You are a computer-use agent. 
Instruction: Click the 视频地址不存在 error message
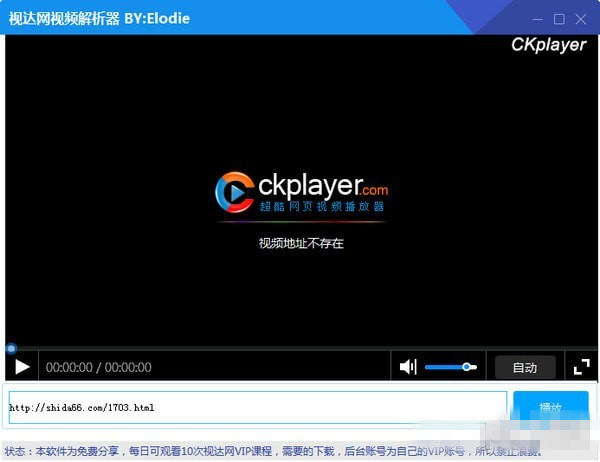pos(301,243)
